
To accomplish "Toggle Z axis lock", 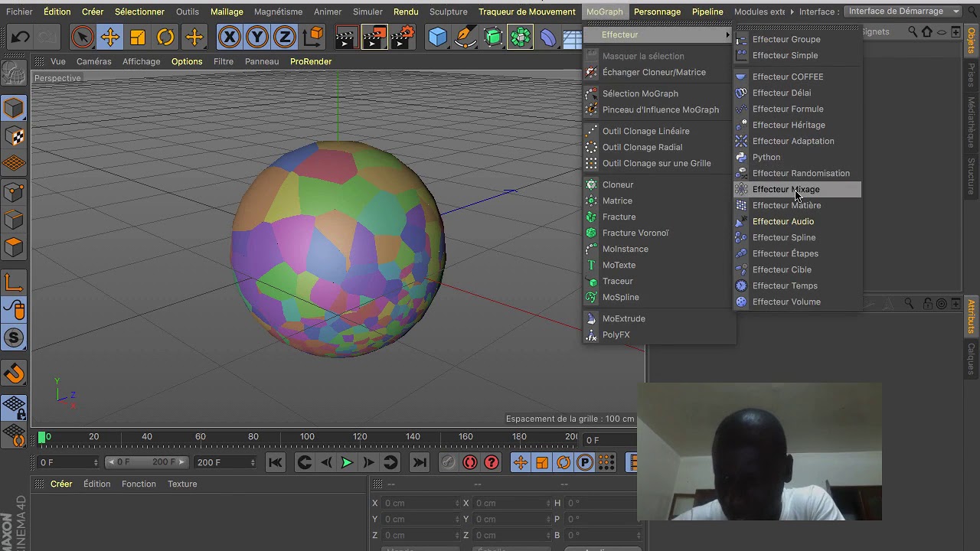I will 285,37.
